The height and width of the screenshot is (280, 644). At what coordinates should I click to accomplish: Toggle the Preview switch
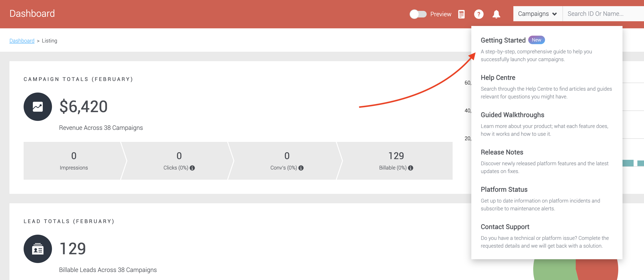tap(418, 14)
